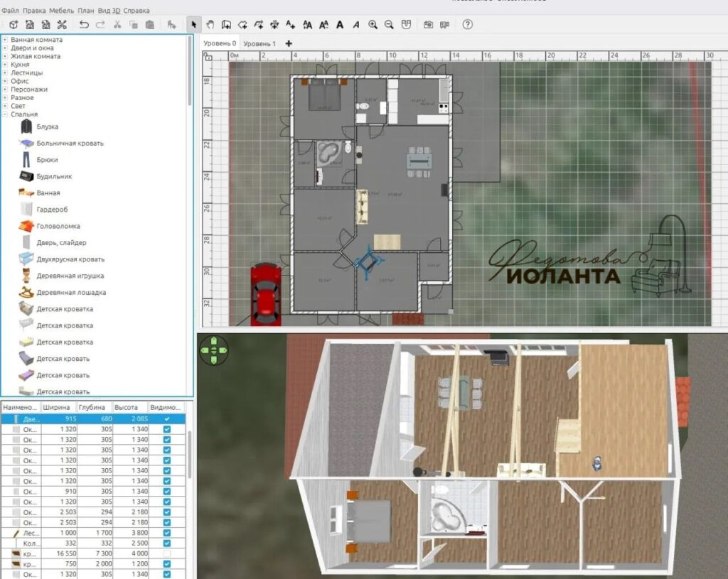
Task: Uncheck visibility for the Лес... row
Action: (166, 533)
